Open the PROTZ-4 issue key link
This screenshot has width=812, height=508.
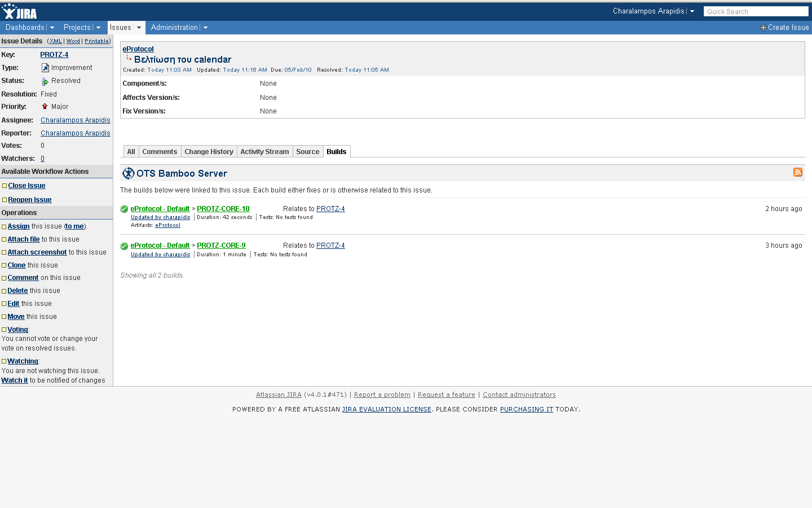tap(54, 54)
